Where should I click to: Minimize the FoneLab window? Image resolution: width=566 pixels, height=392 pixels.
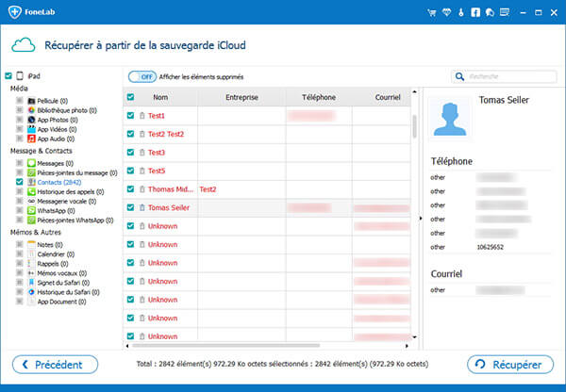(523, 12)
